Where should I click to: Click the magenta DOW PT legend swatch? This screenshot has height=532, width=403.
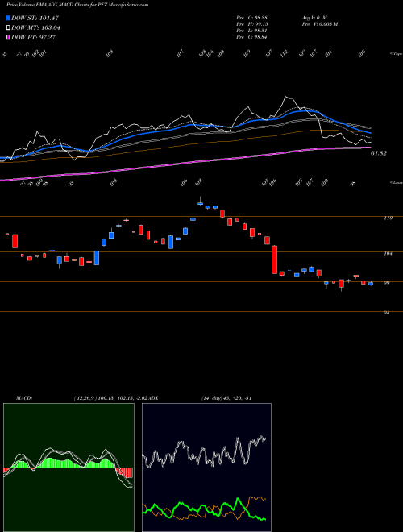(9, 37)
